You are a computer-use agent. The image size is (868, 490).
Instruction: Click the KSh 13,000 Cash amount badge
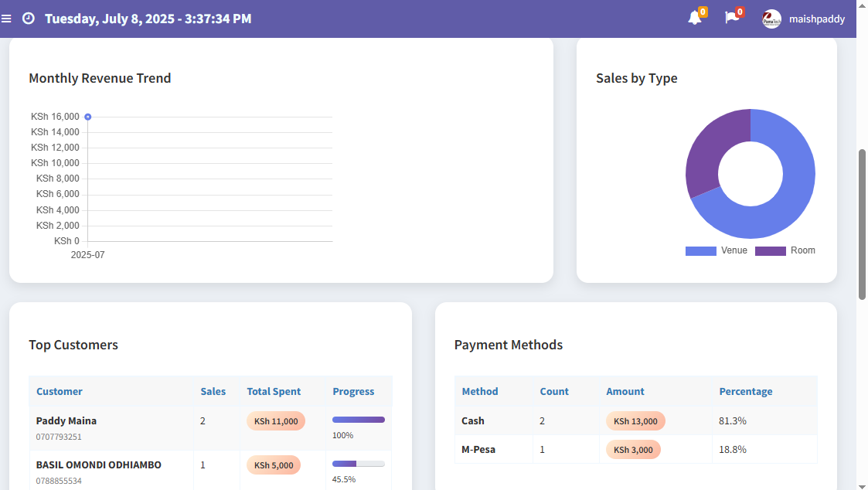click(635, 421)
